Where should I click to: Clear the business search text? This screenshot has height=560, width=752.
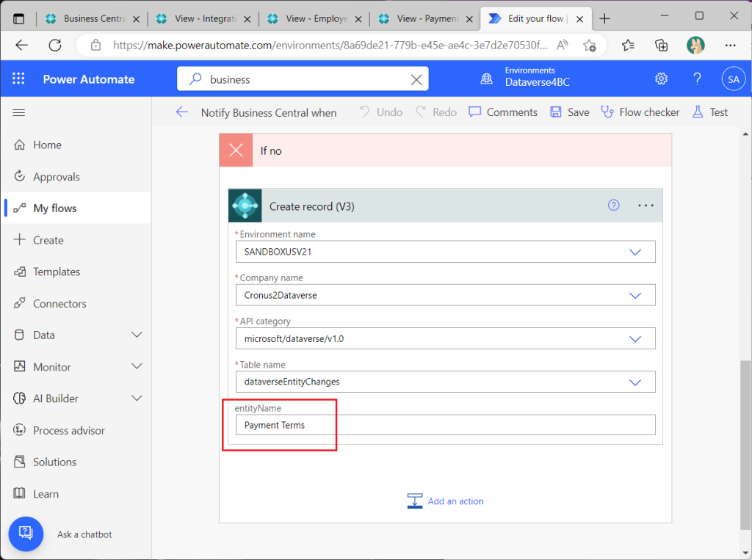(x=416, y=79)
